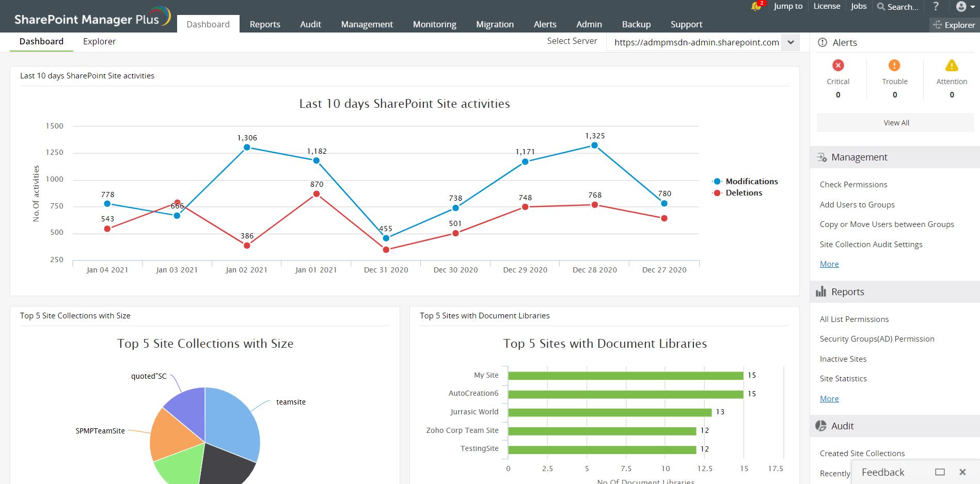980x484 pixels.
Task: Click the help question mark icon
Action: (x=936, y=6)
